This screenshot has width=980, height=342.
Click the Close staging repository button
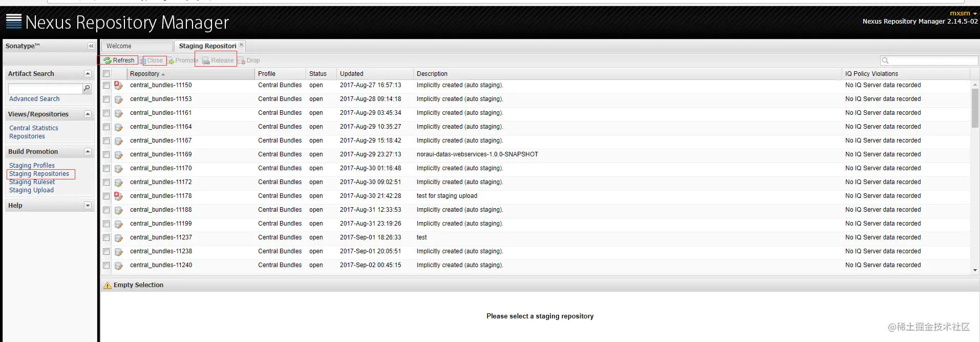pyautogui.click(x=152, y=61)
